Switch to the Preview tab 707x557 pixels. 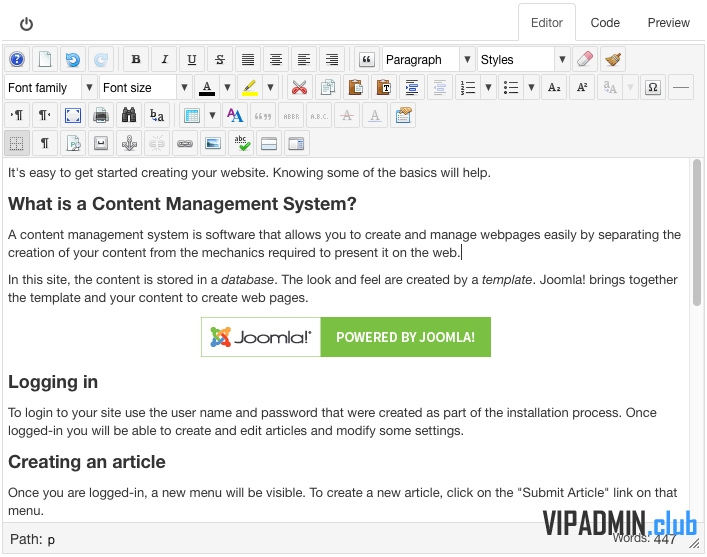[x=668, y=23]
